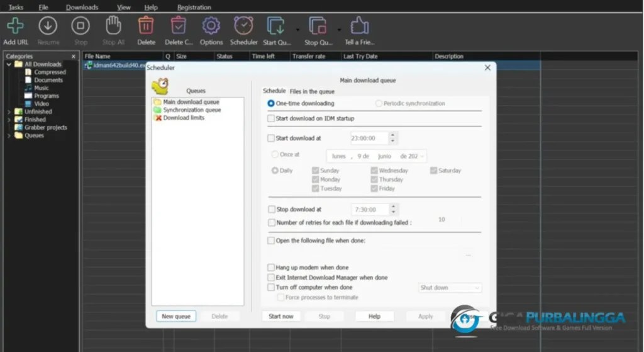Click the Help button in Scheduler
Viewport: 644px width, 352px height.
point(374,316)
